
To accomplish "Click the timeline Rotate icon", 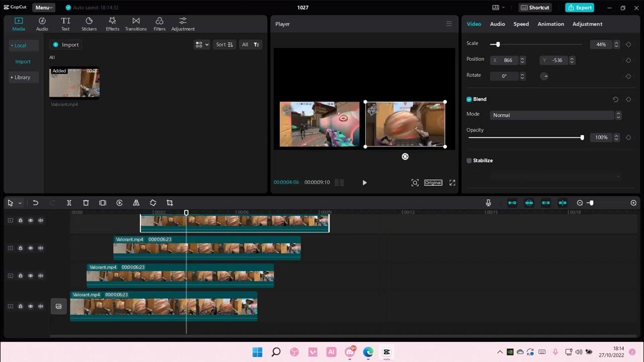I will (153, 203).
